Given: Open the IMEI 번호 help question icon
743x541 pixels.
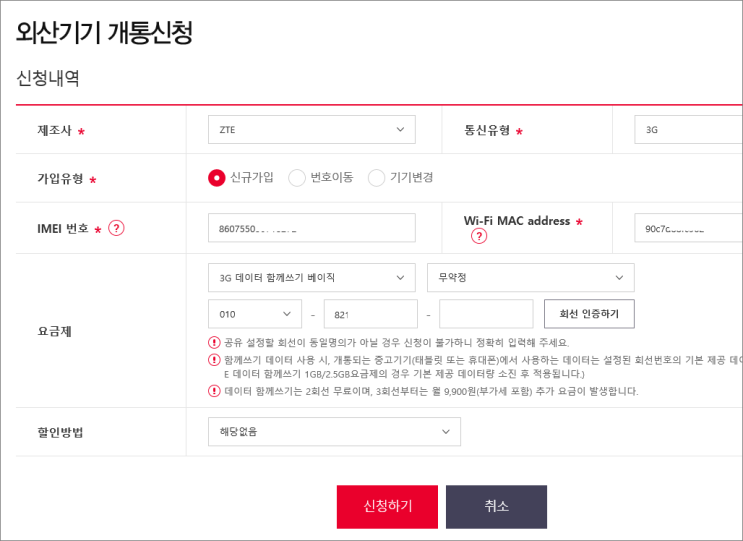Looking at the screenshot, I should coord(116,228).
